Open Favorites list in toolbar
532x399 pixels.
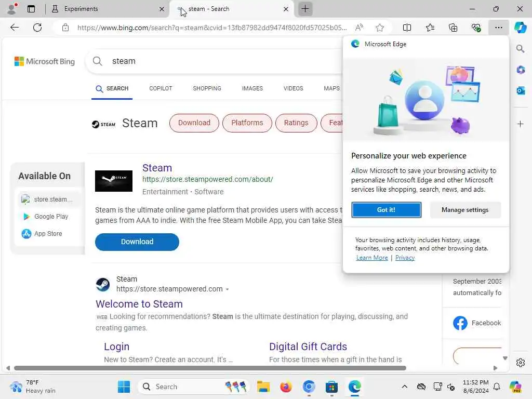[x=430, y=28]
